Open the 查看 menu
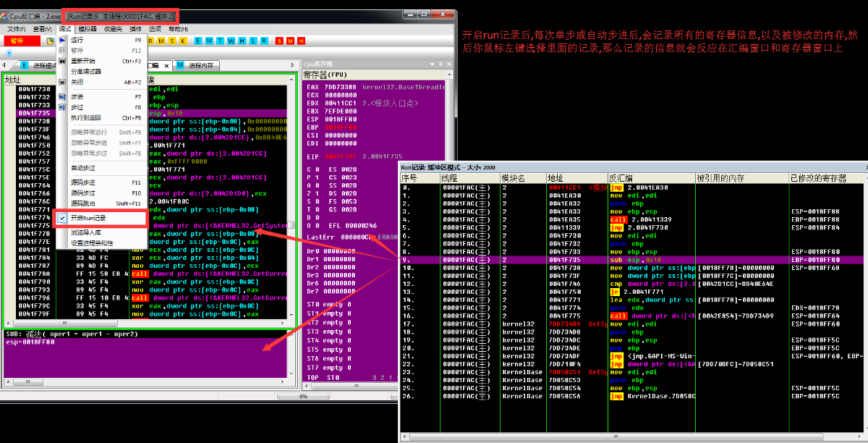Screen dimensions: 868x443 click(x=42, y=29)
